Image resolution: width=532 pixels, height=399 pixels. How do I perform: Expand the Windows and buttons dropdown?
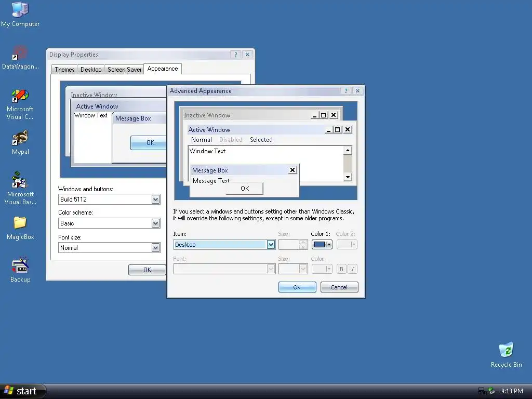[x=155, y=199]
